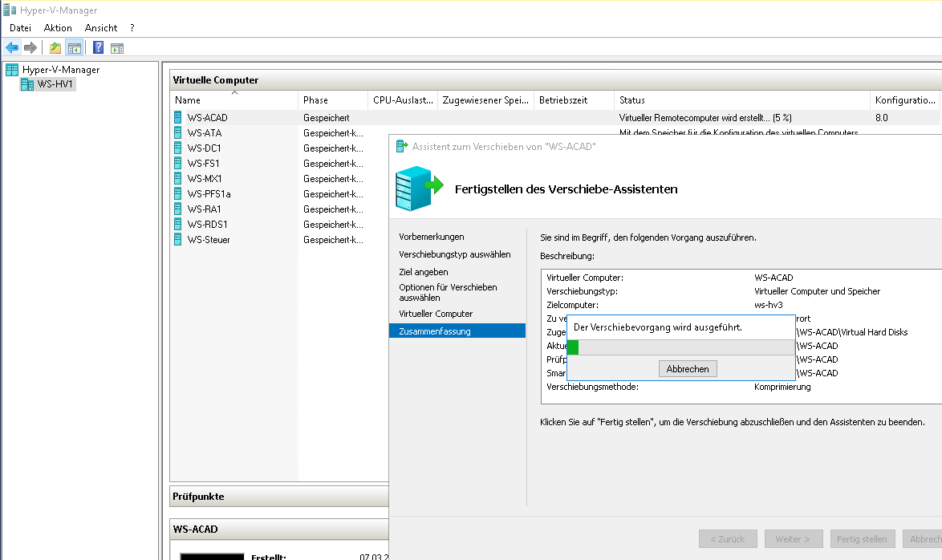Click the Zurück wizard button
Image resolution: width=942 pixels, height=560 pixels.
click(728, 539)
